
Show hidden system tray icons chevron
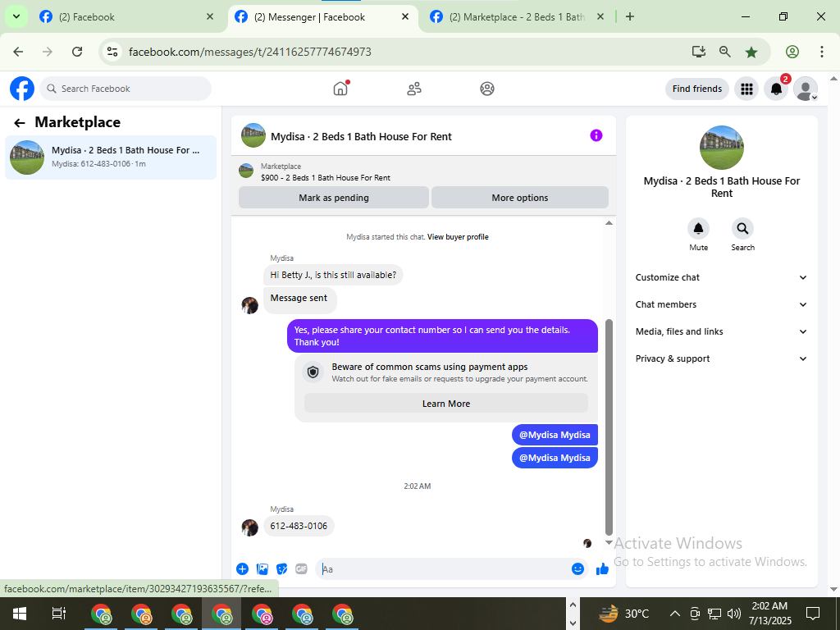coord(675,614)
